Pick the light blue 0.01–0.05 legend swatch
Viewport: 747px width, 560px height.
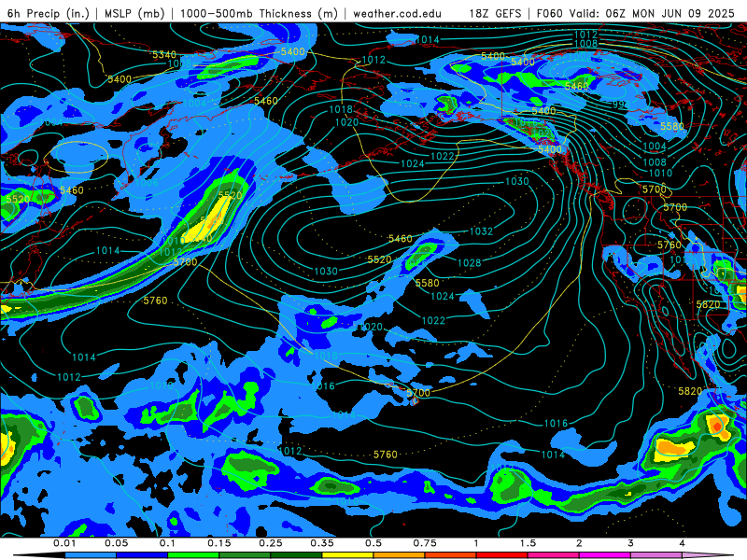click(x=91, y=555)
